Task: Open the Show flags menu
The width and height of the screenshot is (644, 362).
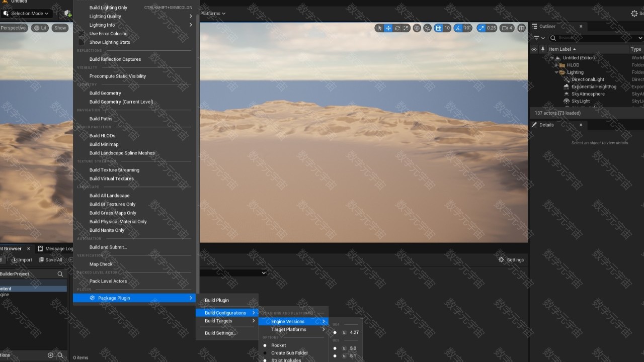Action: coord(60,28)
